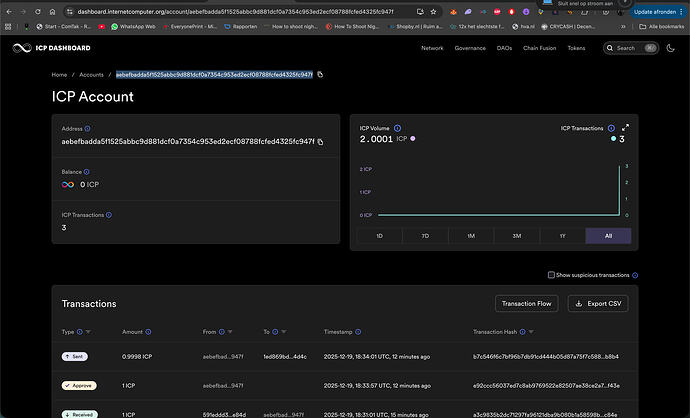
Task: Select the 1D chart range tab
Action: tap(379, 236)
